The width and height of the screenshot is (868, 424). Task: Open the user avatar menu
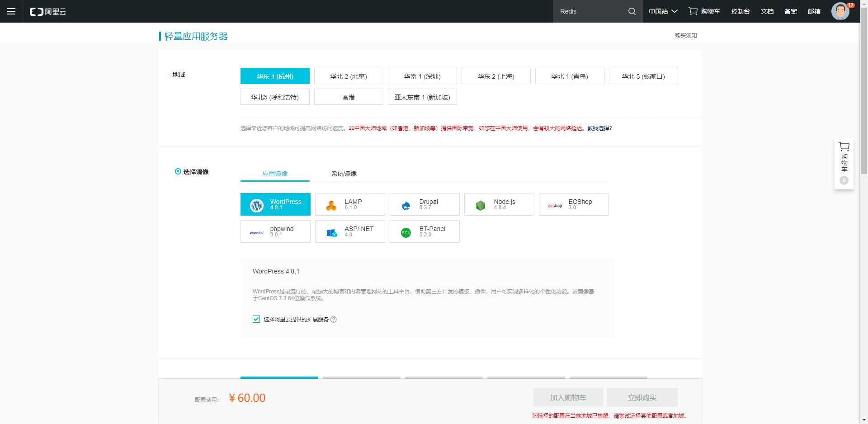pos(840,11)
